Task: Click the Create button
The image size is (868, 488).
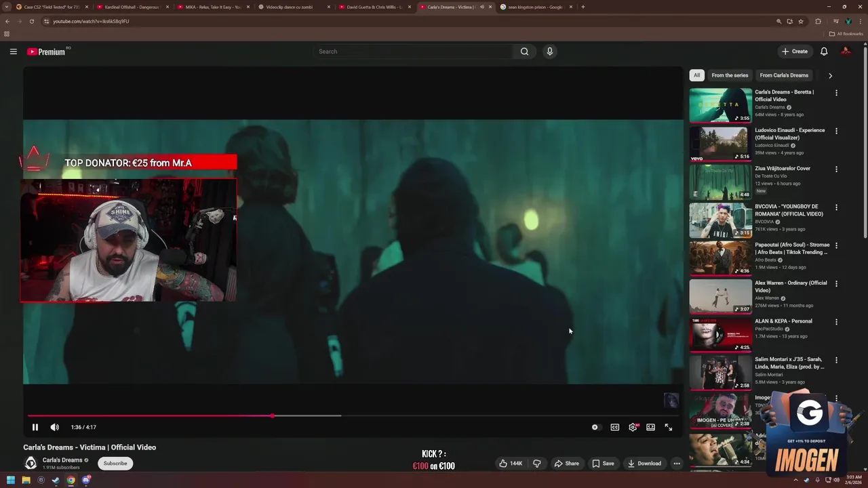Action: [x=795, y=52]
